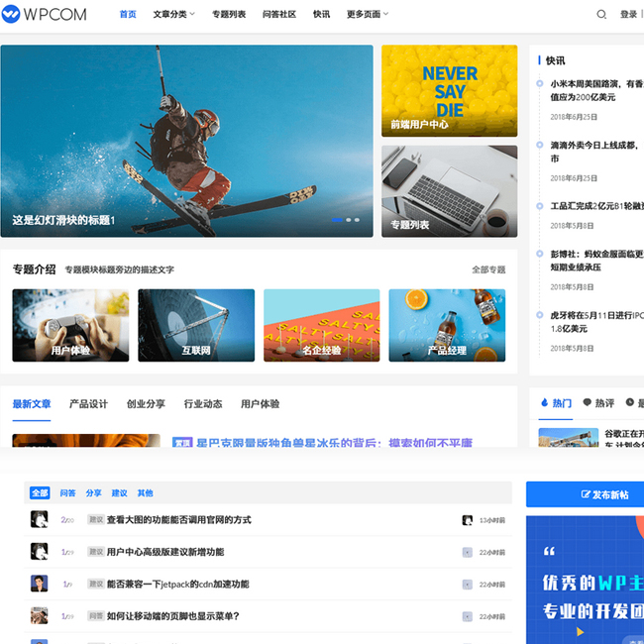This screenshot has width=644, height=644.
Task: Open the 互联网 topic card
Action: click(x=196, y=325)
